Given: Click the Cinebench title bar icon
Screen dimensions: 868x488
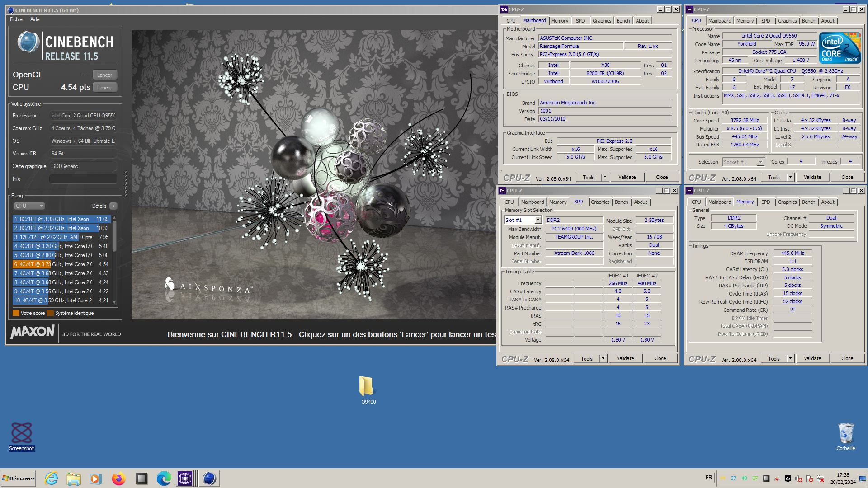Looking at the screenshot, I should 10,10.
